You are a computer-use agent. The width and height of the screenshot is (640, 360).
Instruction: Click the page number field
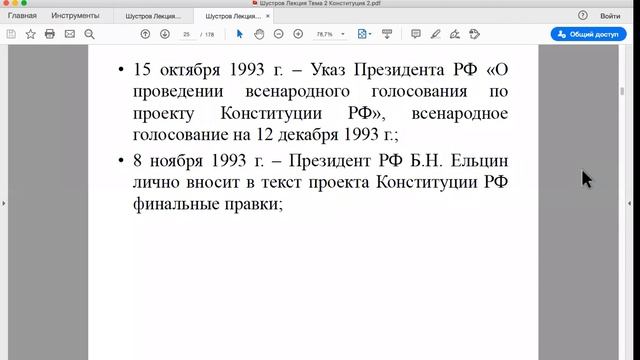[x=187, y=34]
